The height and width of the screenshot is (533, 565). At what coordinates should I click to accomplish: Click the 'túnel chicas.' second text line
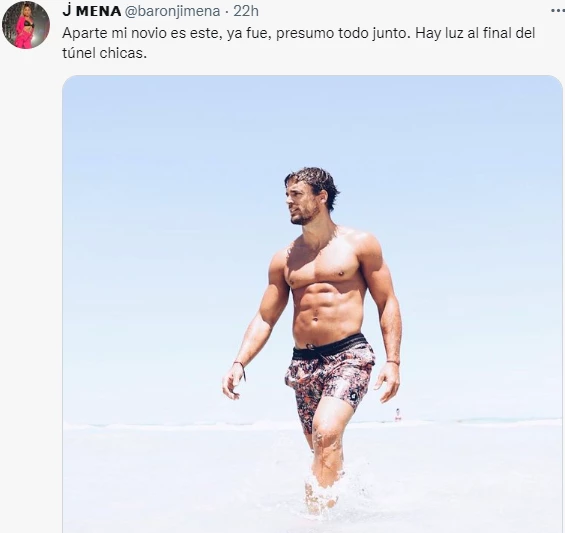104,53
